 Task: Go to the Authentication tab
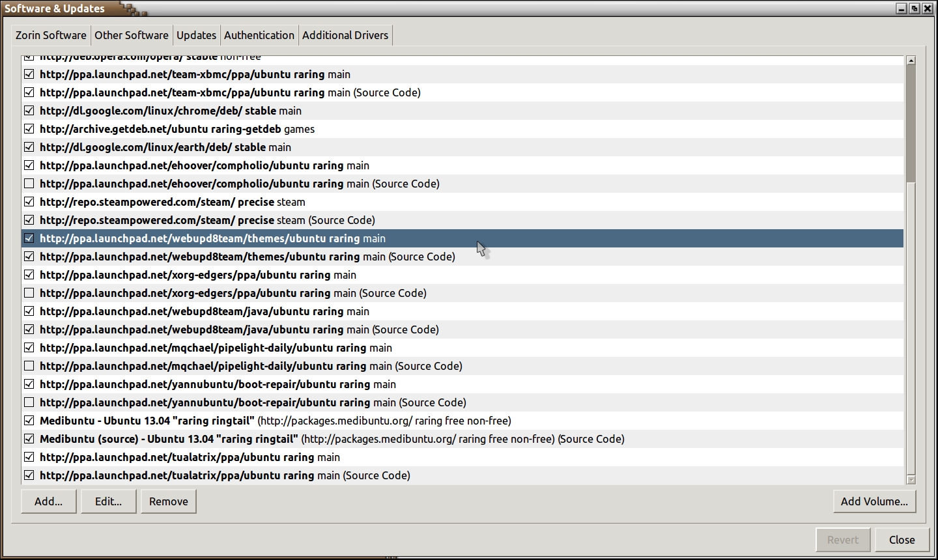coord(259,35)
